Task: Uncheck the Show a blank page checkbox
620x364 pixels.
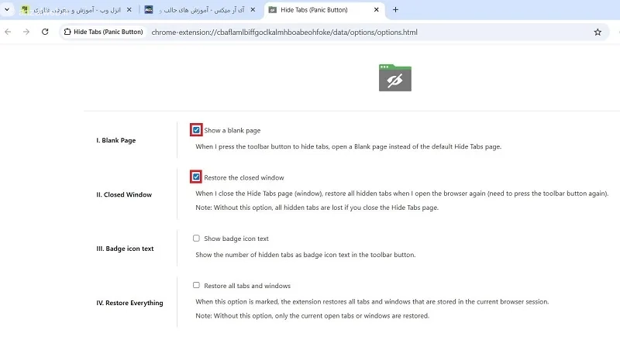Action: tap(196, 130)
